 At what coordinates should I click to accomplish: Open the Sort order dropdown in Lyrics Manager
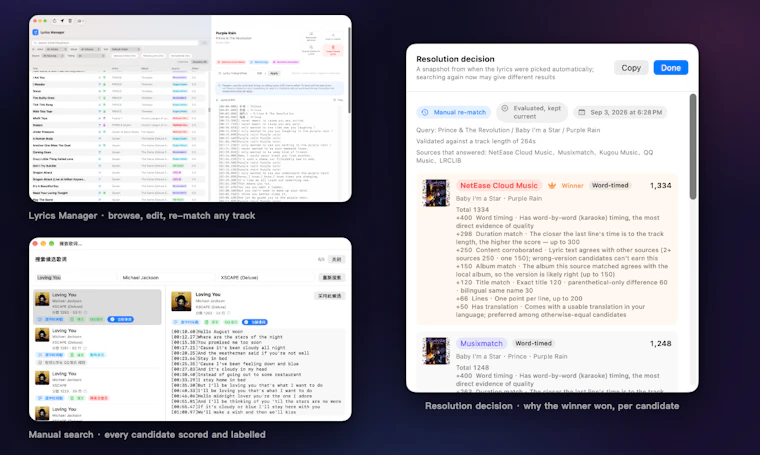point(125,49)
